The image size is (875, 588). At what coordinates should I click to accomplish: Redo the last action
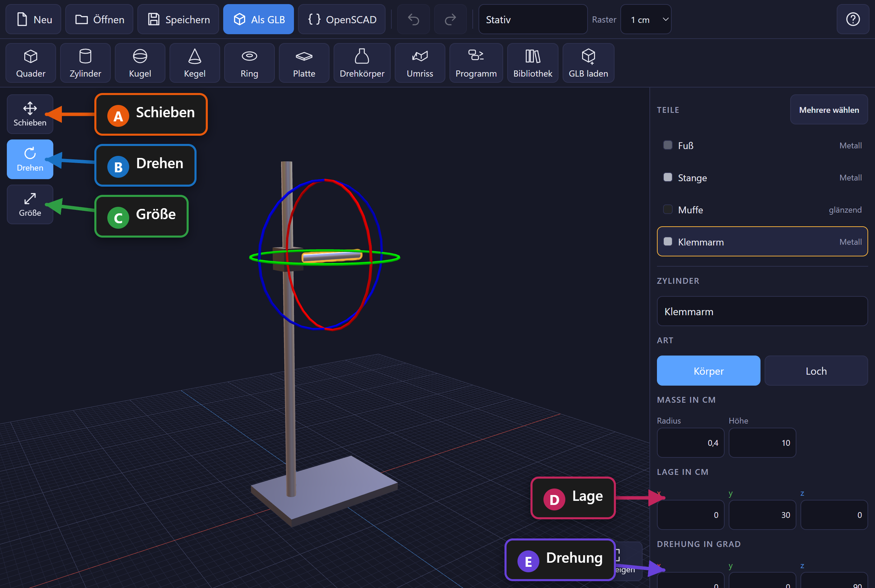450,19
